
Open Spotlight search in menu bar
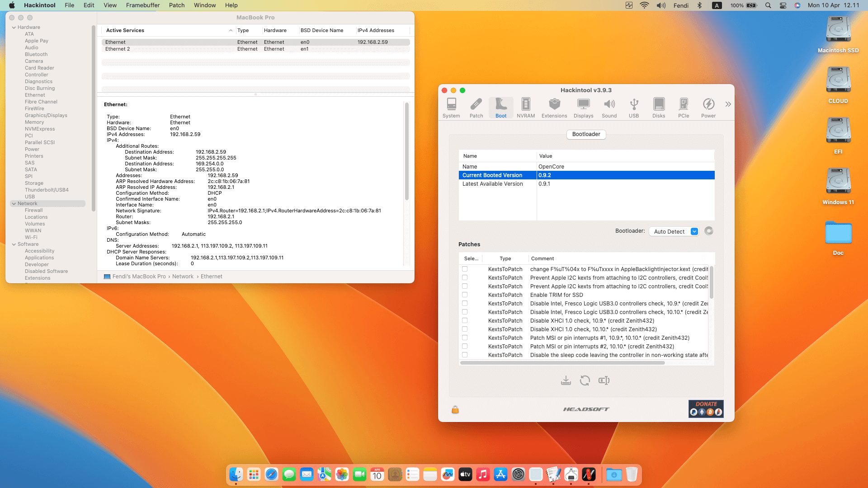click(x=768, y=5)
